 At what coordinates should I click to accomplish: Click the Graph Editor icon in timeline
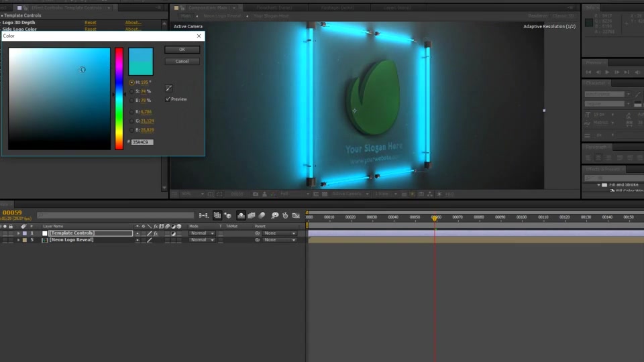click(296, 215)
